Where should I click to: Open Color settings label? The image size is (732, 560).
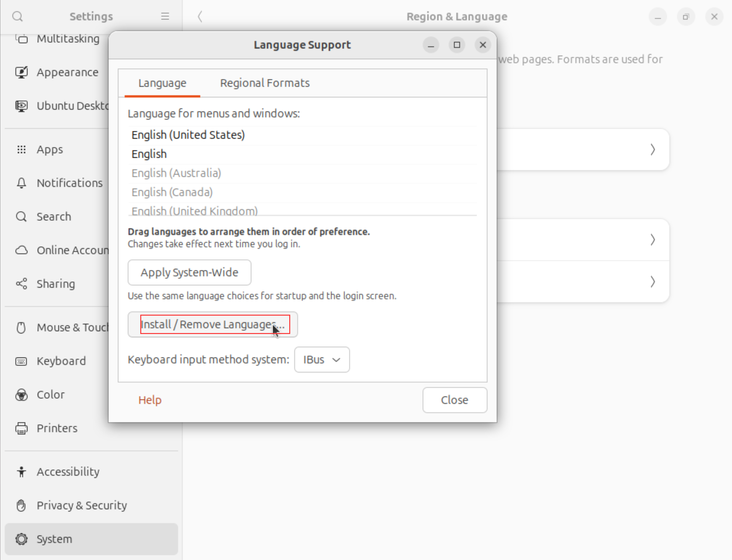pyautogui.click(x=51, y=395)
